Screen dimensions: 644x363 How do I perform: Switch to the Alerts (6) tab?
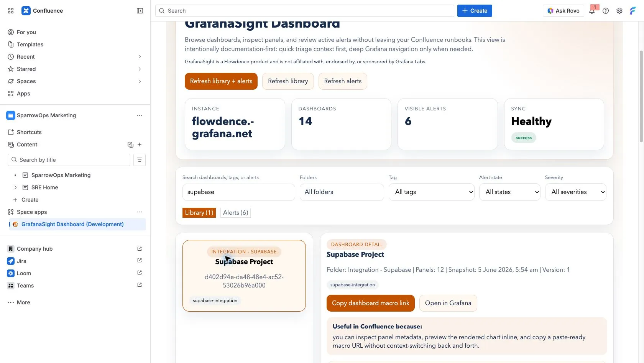236,213
